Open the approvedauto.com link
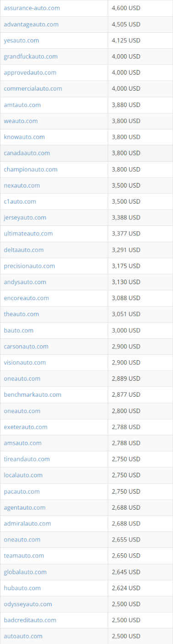The image size is (173, 644). point(30,72)
